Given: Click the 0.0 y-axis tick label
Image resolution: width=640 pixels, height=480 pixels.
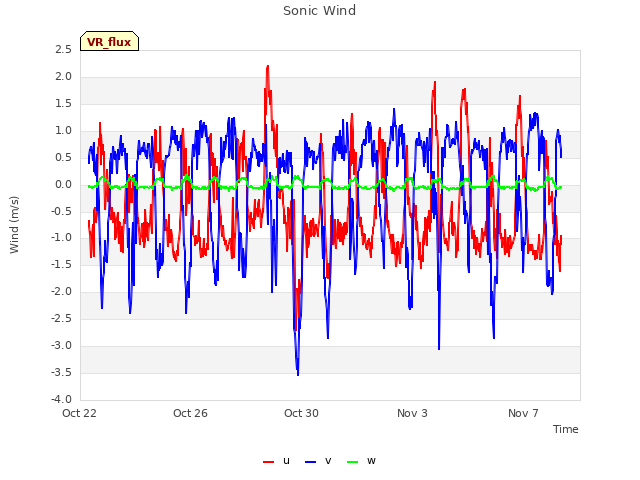Looking at the screenshot, I should [64, 184].
